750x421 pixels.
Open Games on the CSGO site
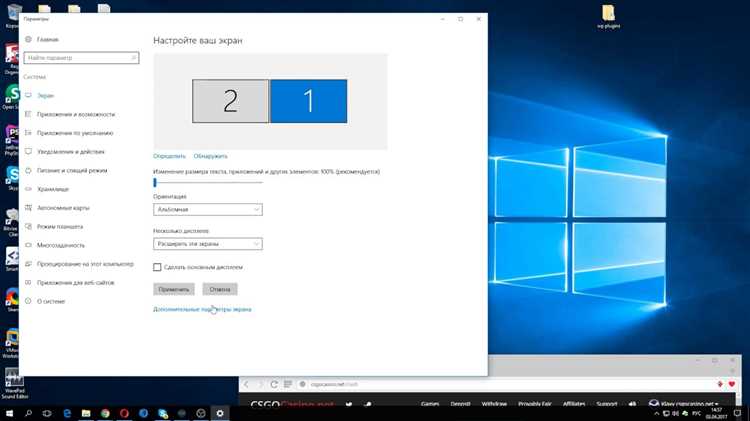(430, 404)
